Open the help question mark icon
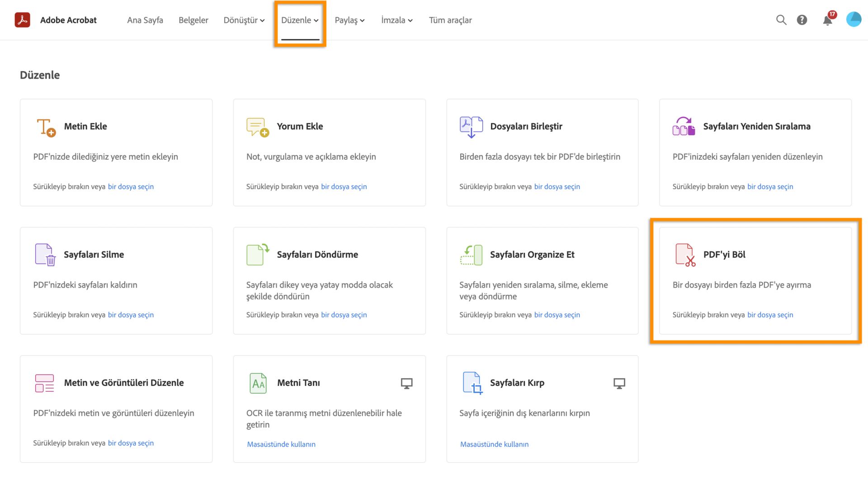This screenshot has width=868, height=494. (x=802, y=20)
